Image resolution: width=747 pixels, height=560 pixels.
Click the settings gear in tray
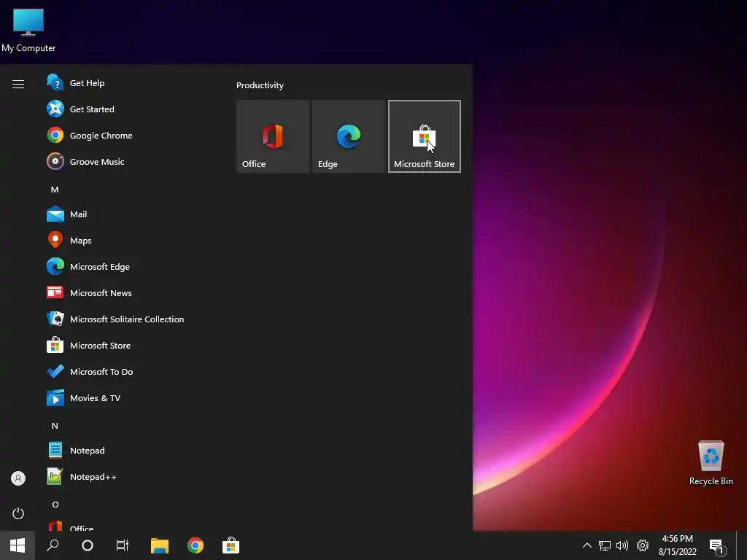click(643, 545)
